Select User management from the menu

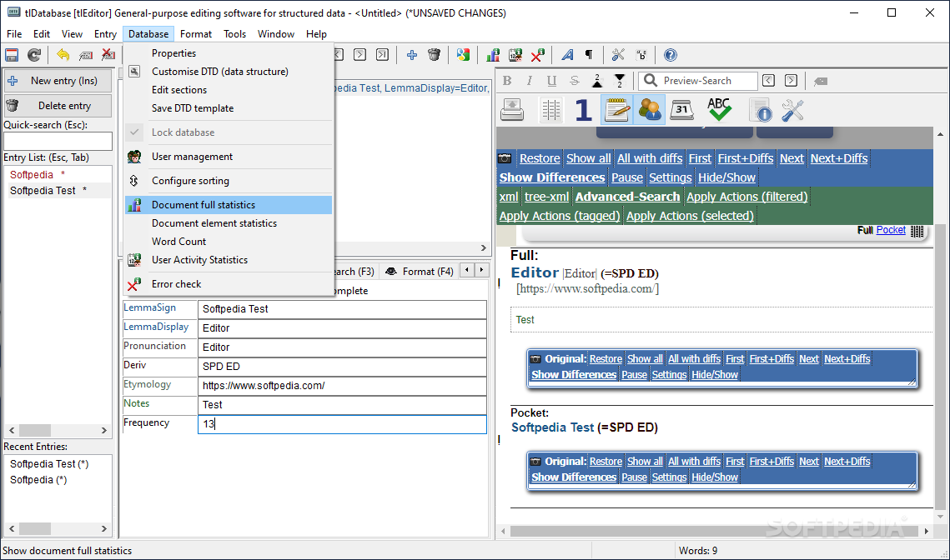coord(229,156)
